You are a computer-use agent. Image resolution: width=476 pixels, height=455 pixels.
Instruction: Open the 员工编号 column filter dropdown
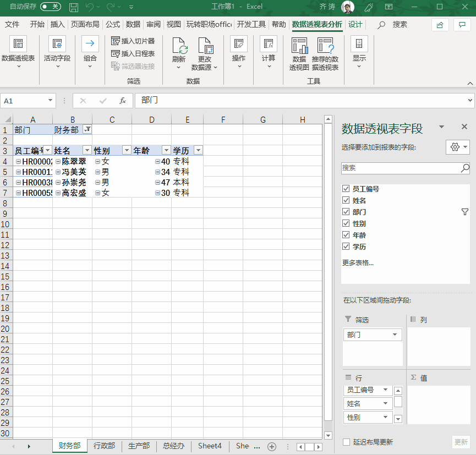(48, 150)
